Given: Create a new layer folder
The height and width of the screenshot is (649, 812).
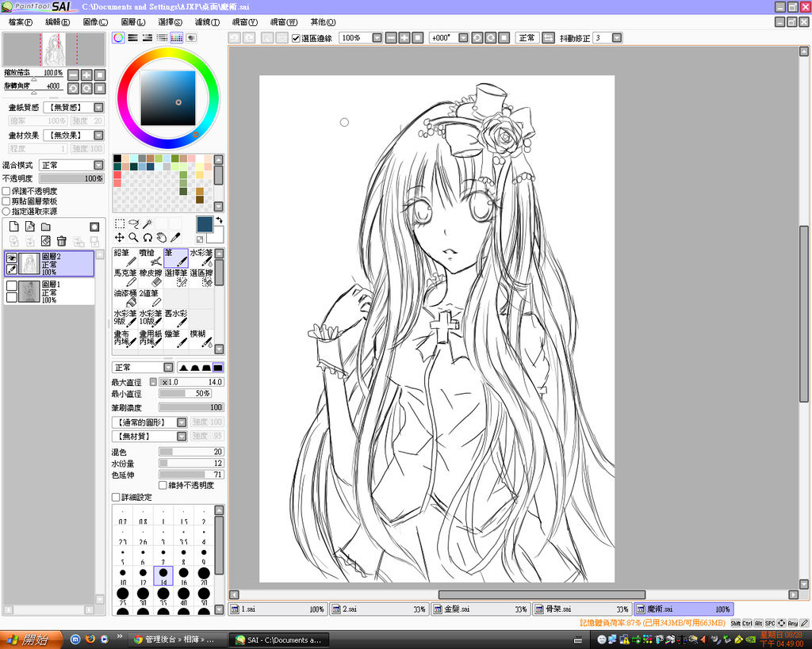Looking at the screenshot, I should [x=46, y=227].
